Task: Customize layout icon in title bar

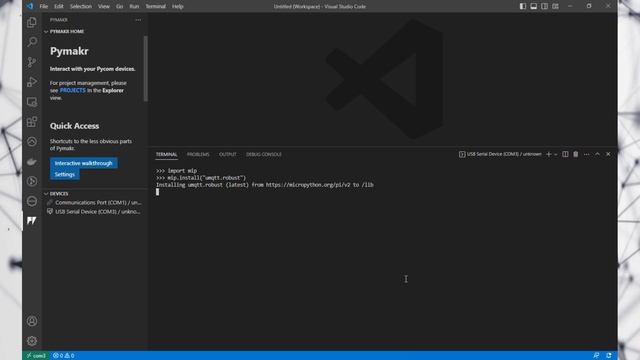Action: (x=556, y=6)
